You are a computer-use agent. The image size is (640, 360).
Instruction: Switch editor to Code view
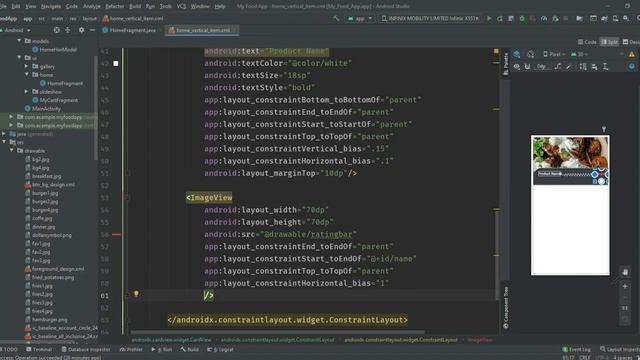click(587, 42)
